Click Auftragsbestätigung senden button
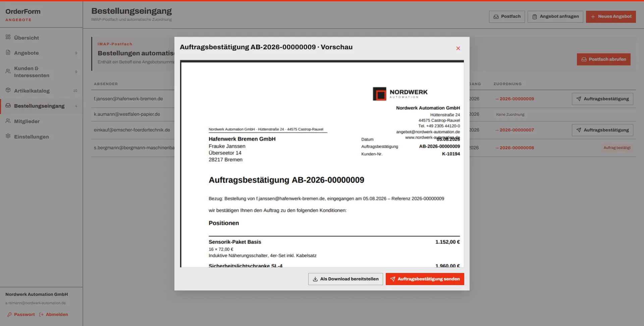 (x=425, y=279)
